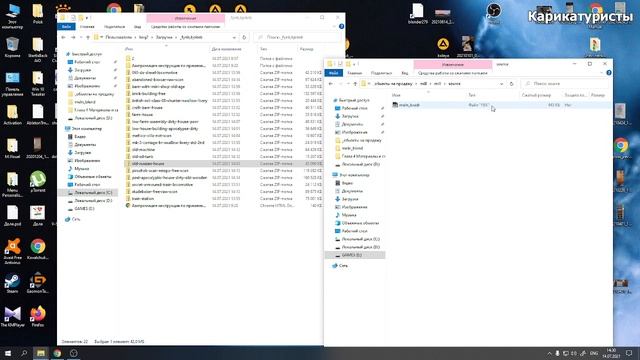This screenshot has height=360, width=640.
Task: Expand the ribbon in source window
Action: tap(602, 73)
